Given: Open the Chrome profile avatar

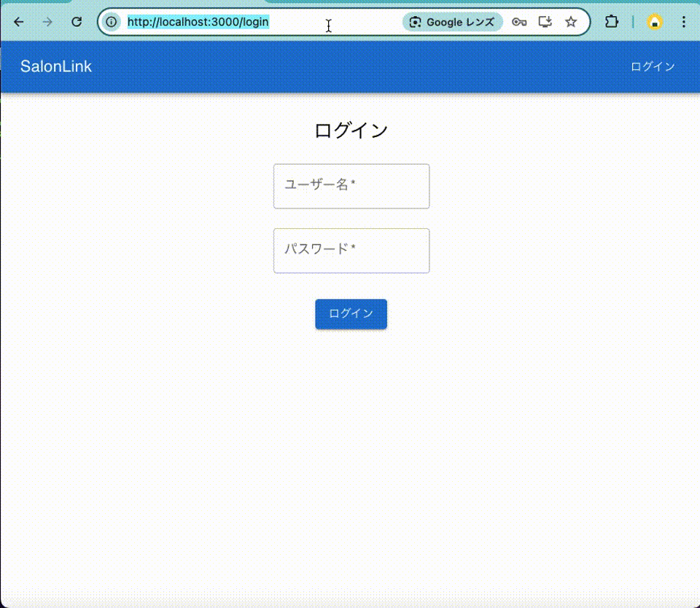Looking at the screenshot, I should pos(655,22).
